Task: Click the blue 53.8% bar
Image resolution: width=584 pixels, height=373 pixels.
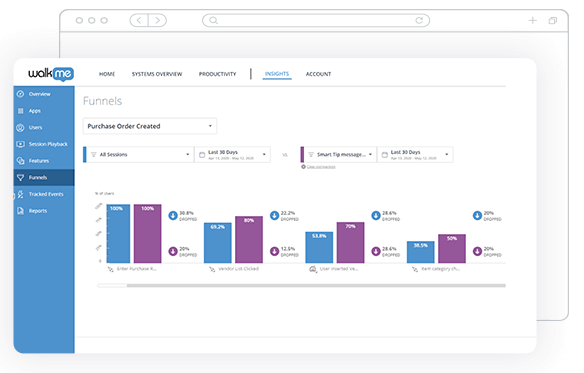Action: click(319, 247)
